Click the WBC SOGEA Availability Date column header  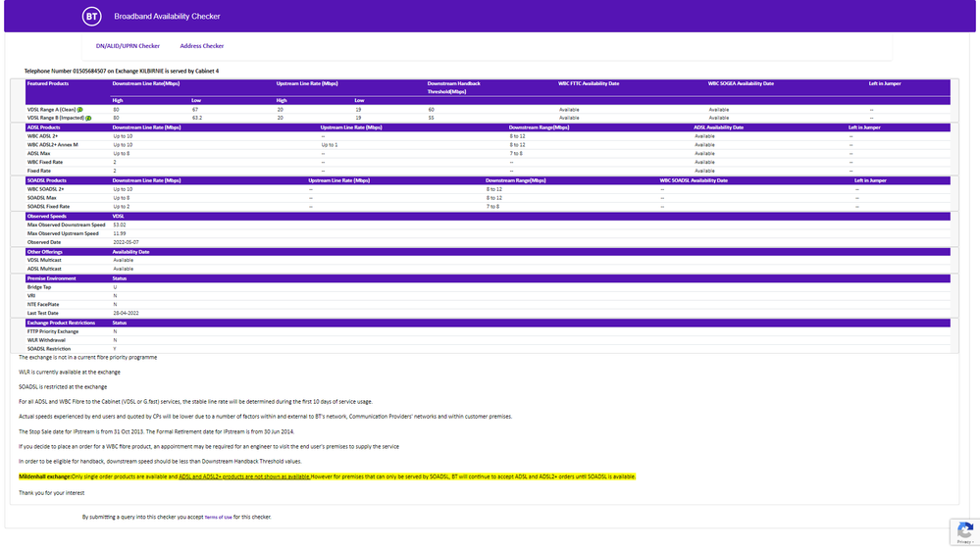click(x=741, y=84)
